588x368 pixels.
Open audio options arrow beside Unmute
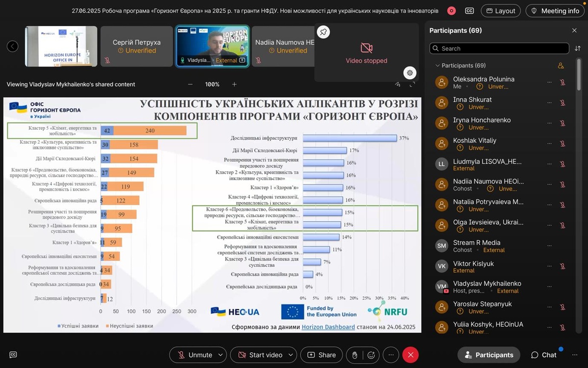[x=220, y=355]
